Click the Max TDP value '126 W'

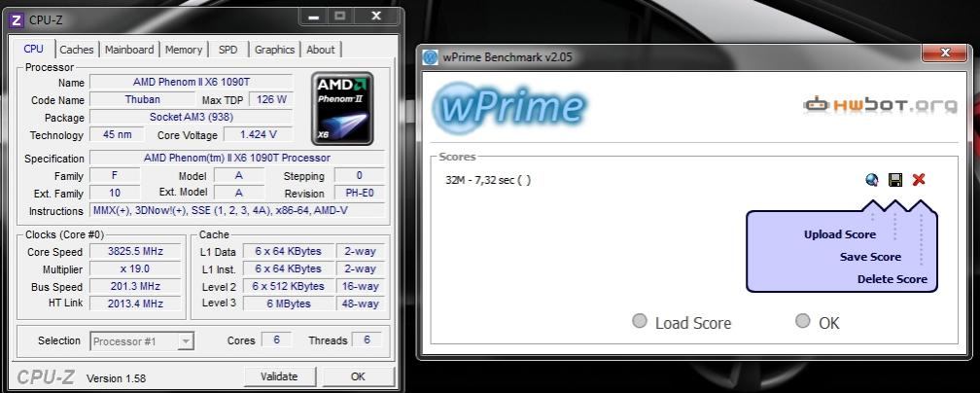pos(271,99)
